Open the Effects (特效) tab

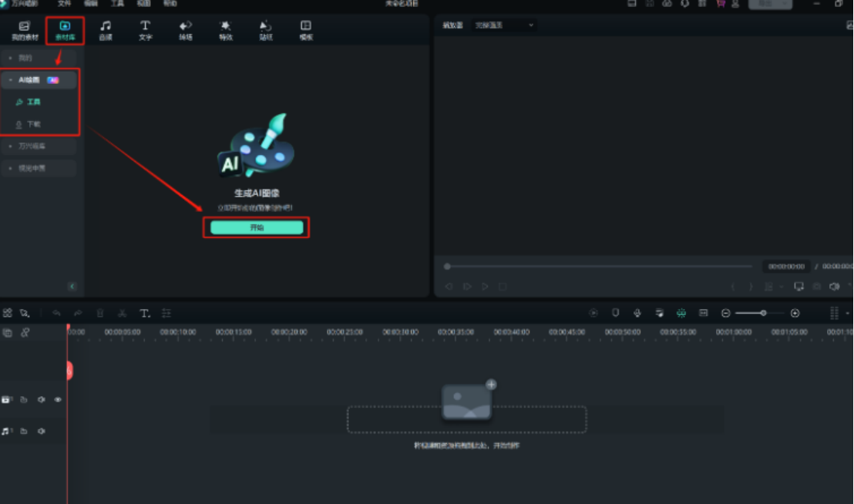click(226, 31)
